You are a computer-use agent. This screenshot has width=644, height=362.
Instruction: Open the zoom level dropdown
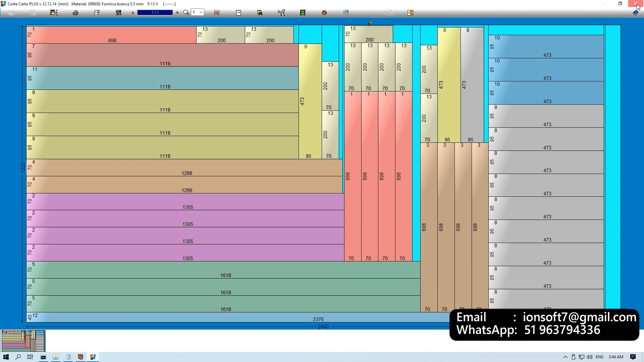coord(201,12)
